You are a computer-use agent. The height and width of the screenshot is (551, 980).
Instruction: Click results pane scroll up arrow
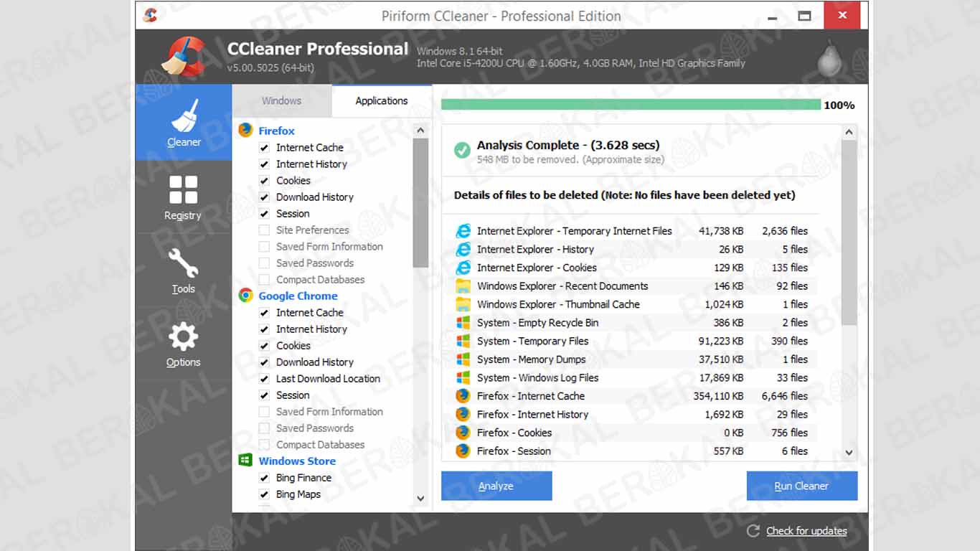click(849, 132)
